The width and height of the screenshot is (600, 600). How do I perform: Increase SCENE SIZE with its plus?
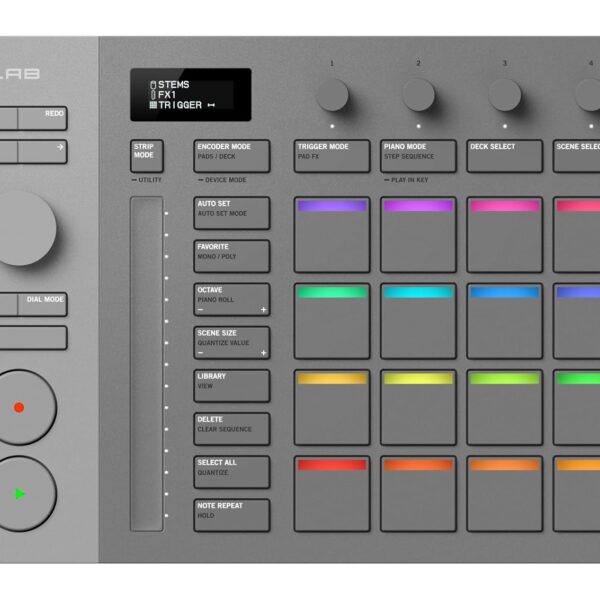point(263,353)
